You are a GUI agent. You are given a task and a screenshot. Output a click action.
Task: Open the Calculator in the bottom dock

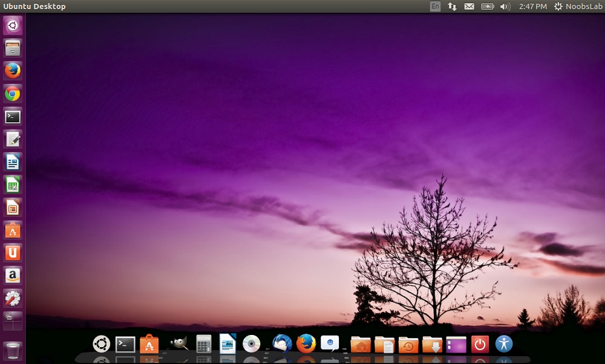(x=204, y=344)
